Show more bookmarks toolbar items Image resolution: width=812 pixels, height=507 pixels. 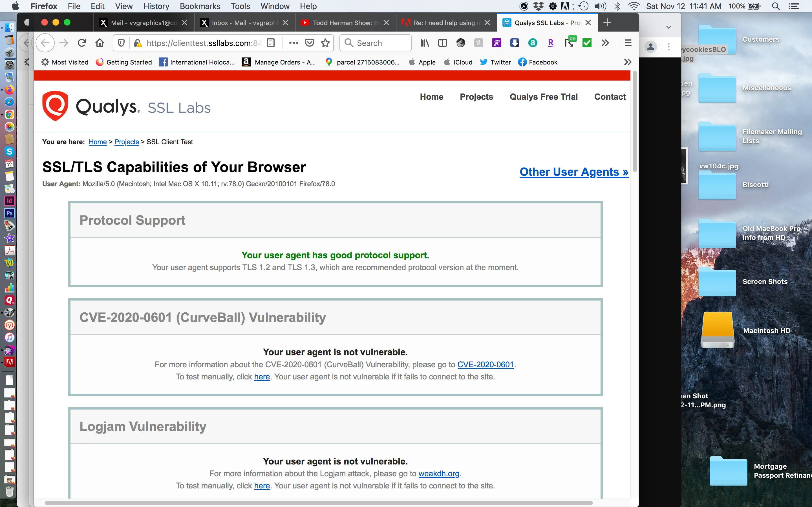click(x=627, y=62)
